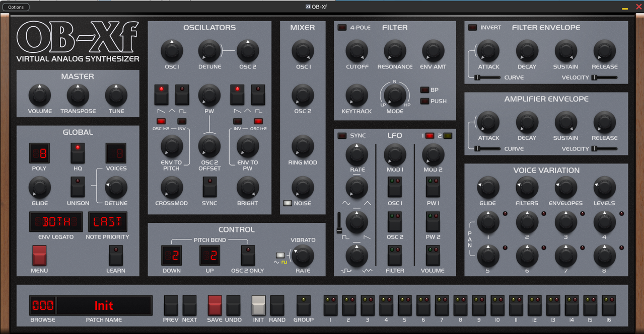The height and width of the screenshot is (334, 644).
Task: Open the Options menu
Action: tap(16, 7)
